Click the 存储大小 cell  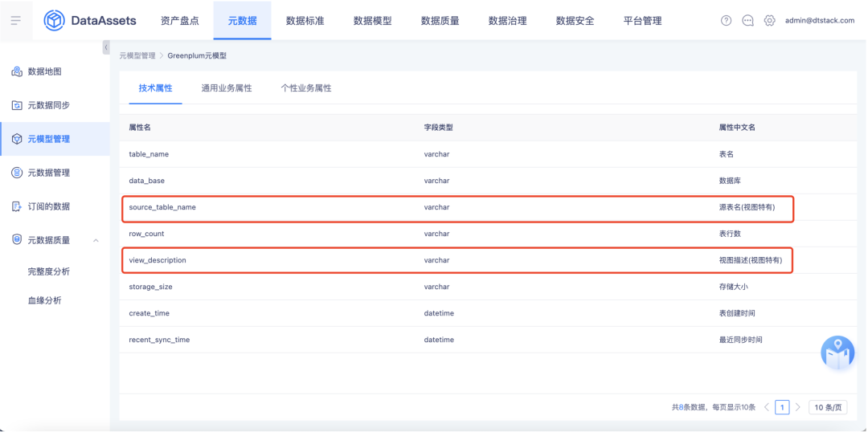pos(734,287)
